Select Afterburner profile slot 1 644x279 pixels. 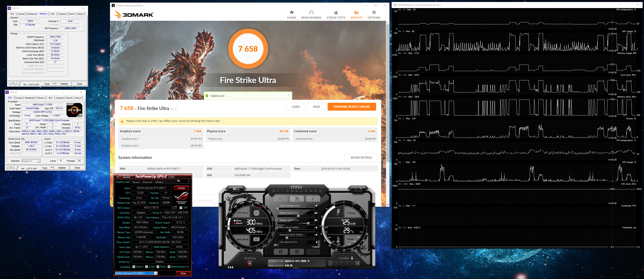330,263
